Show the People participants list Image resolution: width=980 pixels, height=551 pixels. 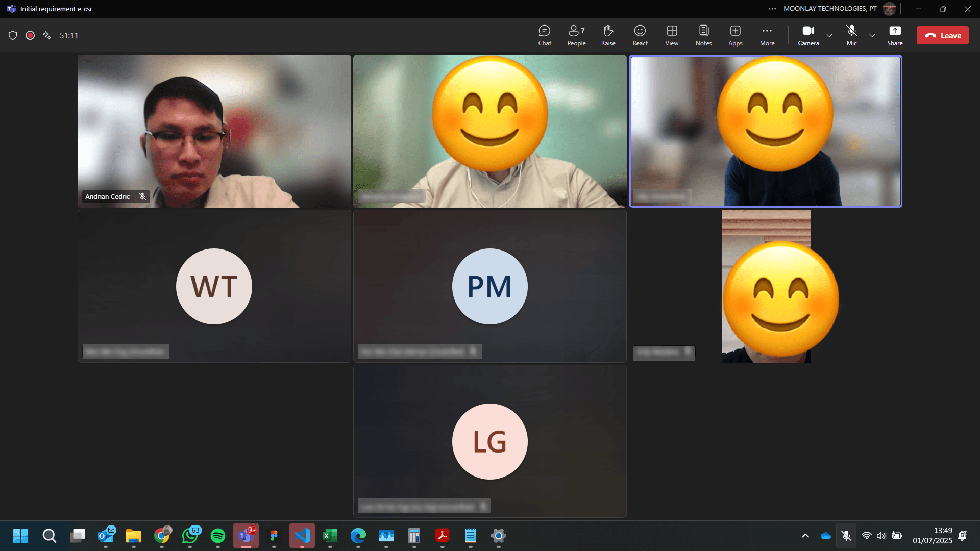[x=576, y=35]
